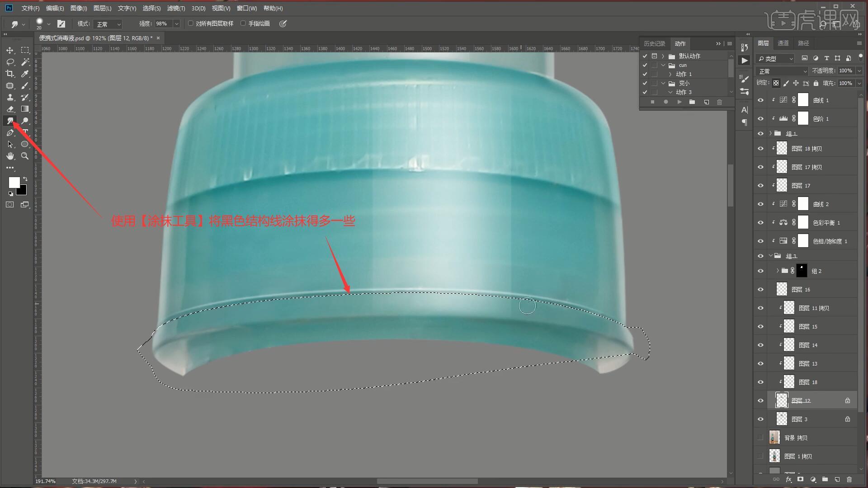Open the 滤镜(T) menu
The height and width of the screenshot is (488, 868).
point(176,8)
